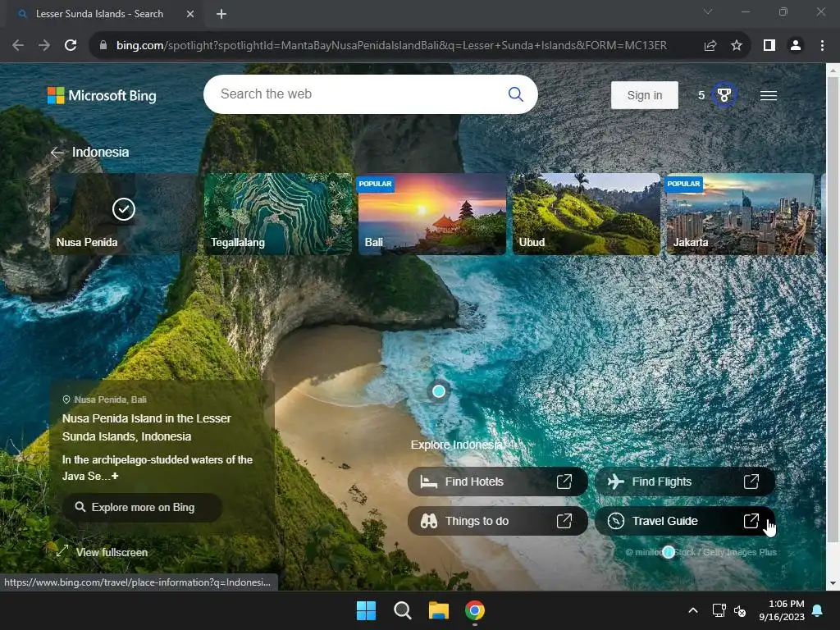840x630 pixels.
Task: Open the taskbar clock and date
Action: (782, 610)
